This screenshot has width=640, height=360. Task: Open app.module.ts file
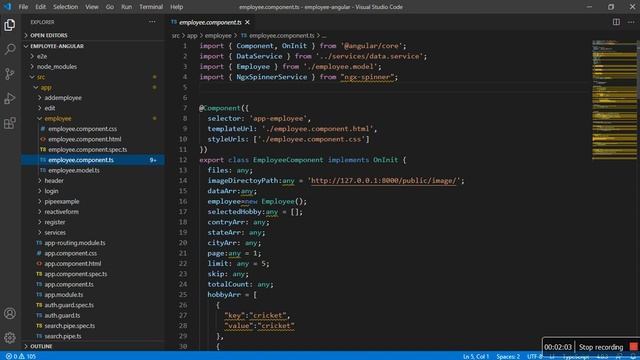click(x=93, y=295)
